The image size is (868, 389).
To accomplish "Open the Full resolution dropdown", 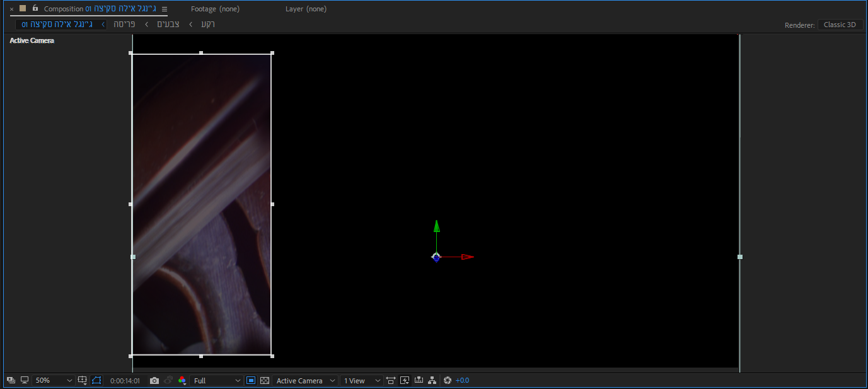I will coord(217,381).
